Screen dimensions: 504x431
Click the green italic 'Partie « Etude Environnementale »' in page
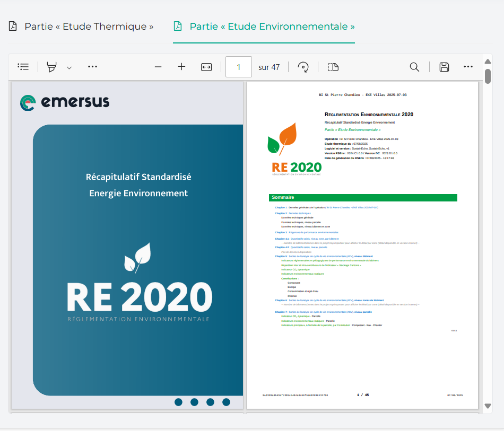pyautogui.click(x=352, y=130)
